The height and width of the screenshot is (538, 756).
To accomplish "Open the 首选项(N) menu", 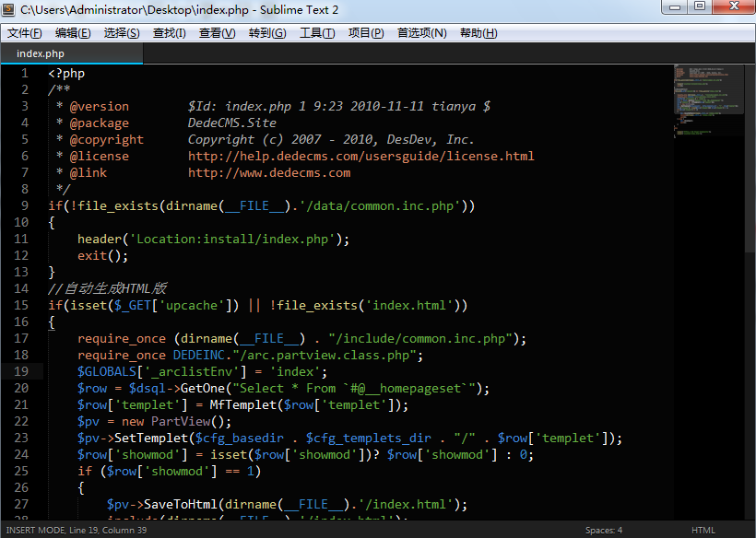I will pos(422,33).
